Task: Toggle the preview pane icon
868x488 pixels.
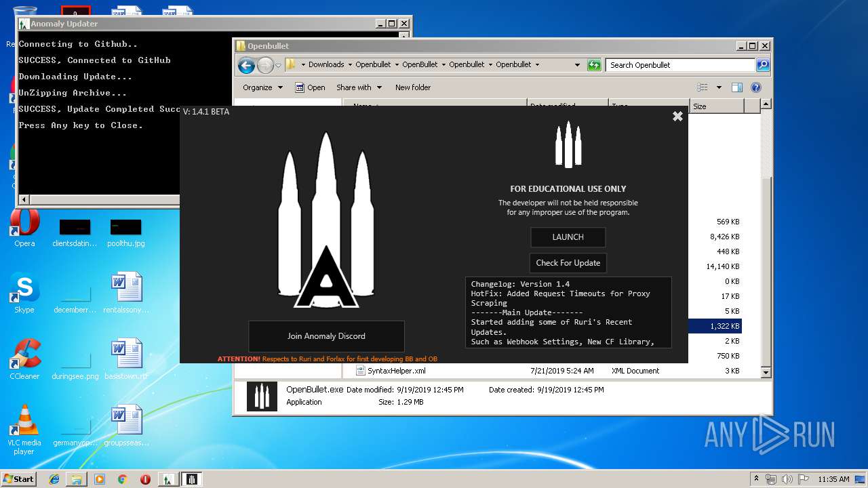Action: click(x=737, y=87)
